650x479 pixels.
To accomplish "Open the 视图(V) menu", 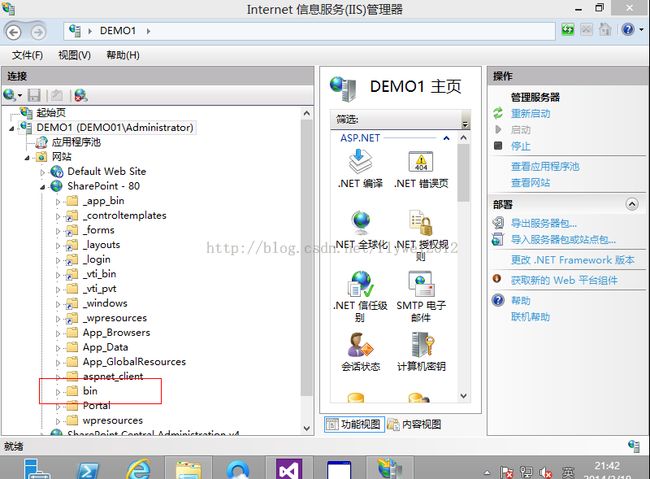I will click(x=75, y=55).
